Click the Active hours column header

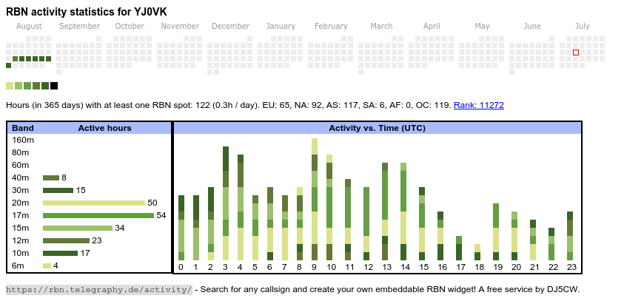pyautogui.click(x=104, y=128)
